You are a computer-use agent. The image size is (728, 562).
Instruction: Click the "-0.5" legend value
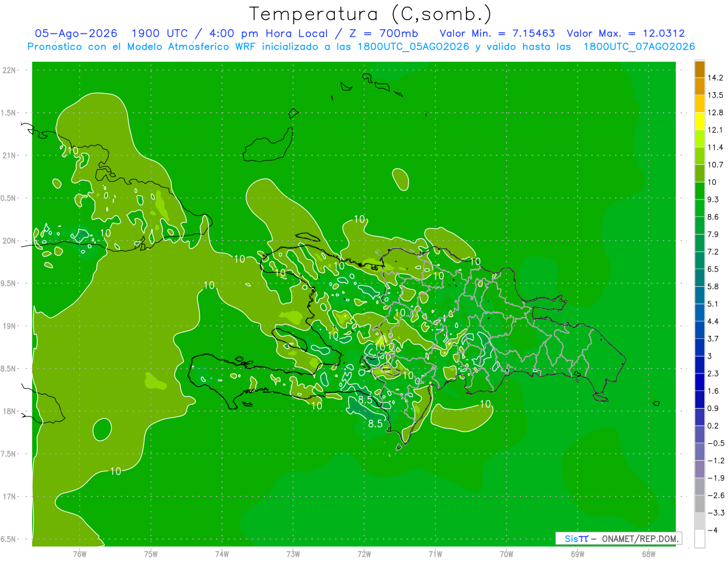[x=715, y=443]
